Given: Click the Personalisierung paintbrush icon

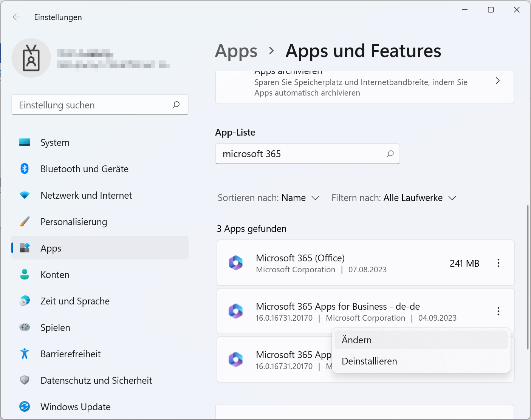Looking at the screenshot, I should tap(25, 221).
